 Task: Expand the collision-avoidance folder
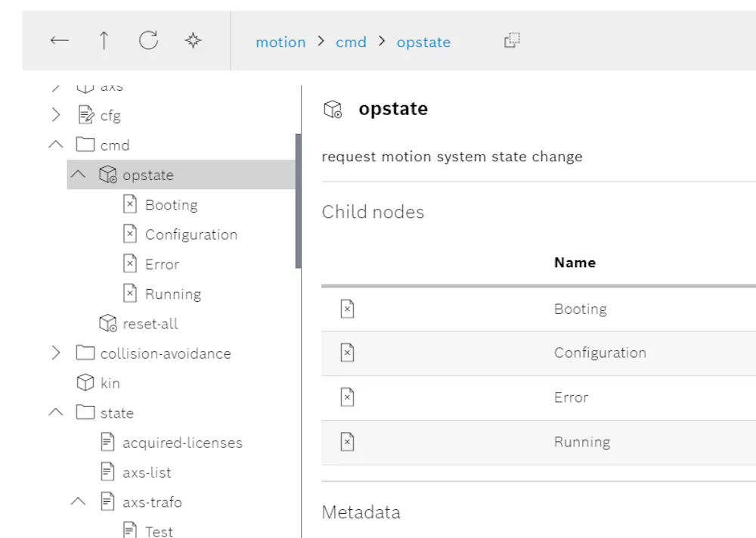[57, 353]
